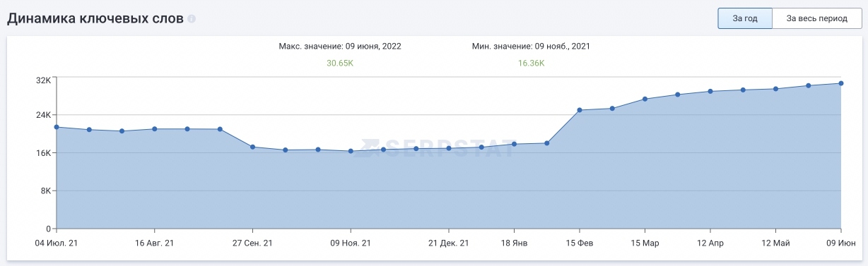Select data point at 09 Ноя. 21
The width and height of the screenshot is (868, 266).
click(351, 151)
